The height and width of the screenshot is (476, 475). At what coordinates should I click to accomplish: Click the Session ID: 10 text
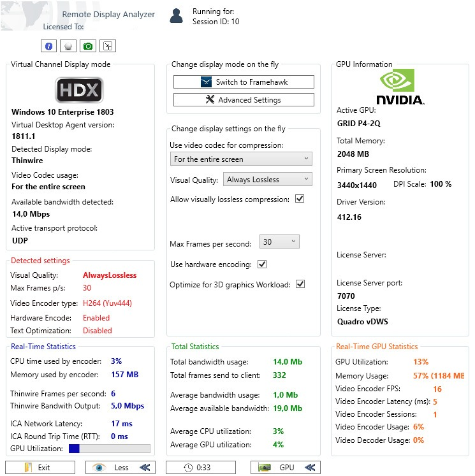point(216,22)
